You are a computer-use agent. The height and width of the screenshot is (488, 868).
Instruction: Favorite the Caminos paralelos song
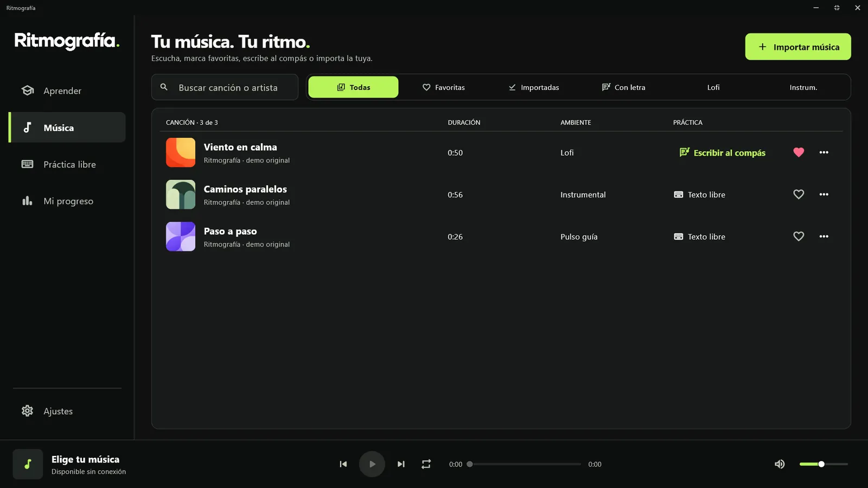coord(799,194)
